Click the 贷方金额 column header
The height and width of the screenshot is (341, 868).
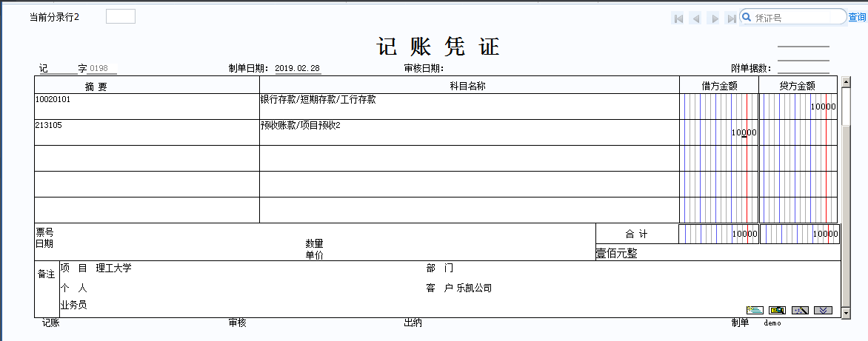click(799, 85)
